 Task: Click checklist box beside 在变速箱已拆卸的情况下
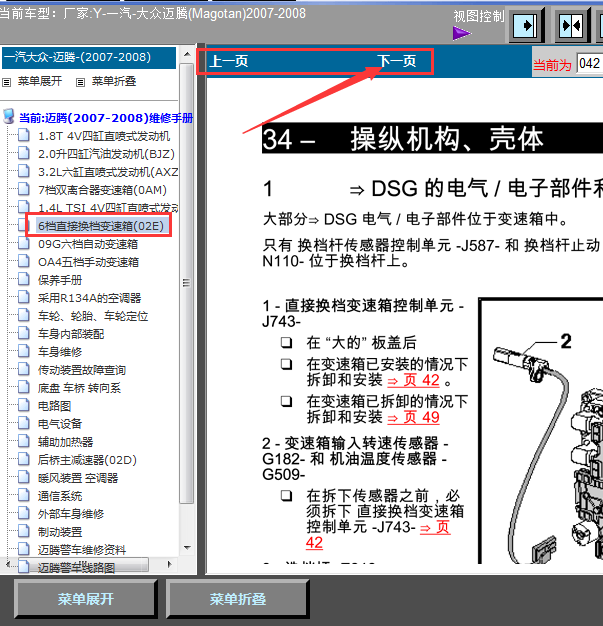pyautogui.click(x=286, y=401)
